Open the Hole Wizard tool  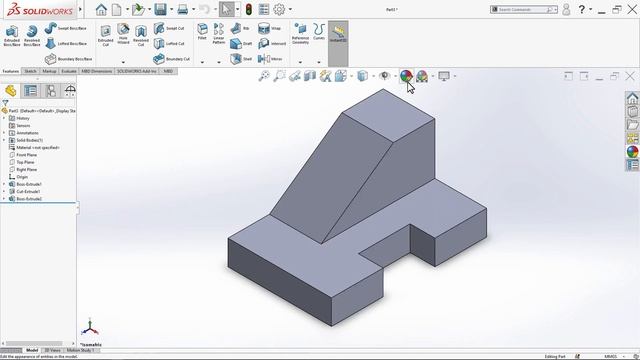123,34
